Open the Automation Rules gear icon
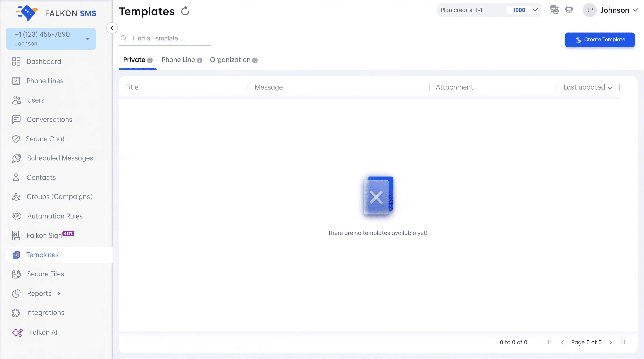The image size is (644, 359). [16, 216]
